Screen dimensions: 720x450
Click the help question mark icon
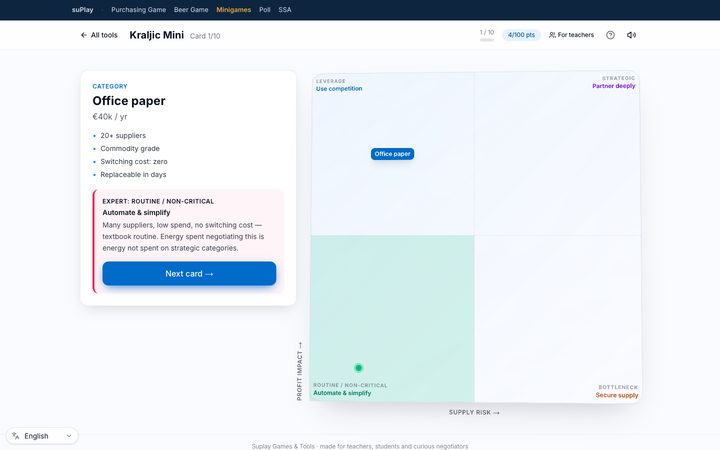610,35
